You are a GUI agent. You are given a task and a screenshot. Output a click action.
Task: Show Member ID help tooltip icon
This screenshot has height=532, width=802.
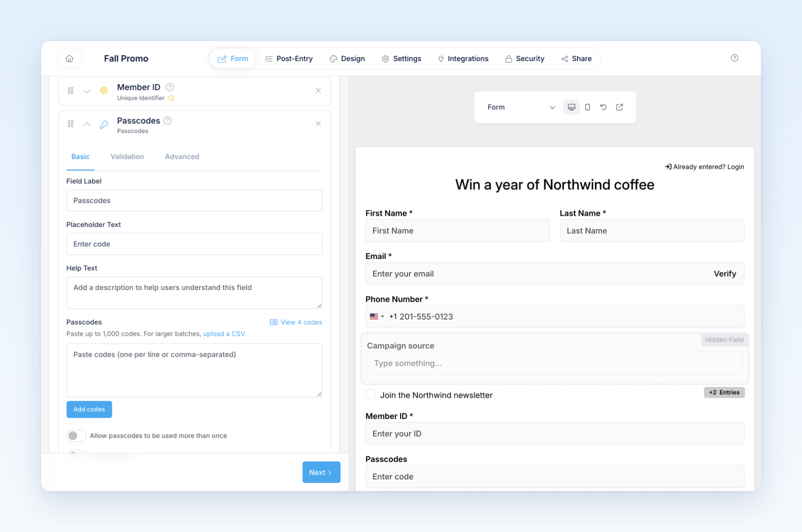[x=170, y=87]
